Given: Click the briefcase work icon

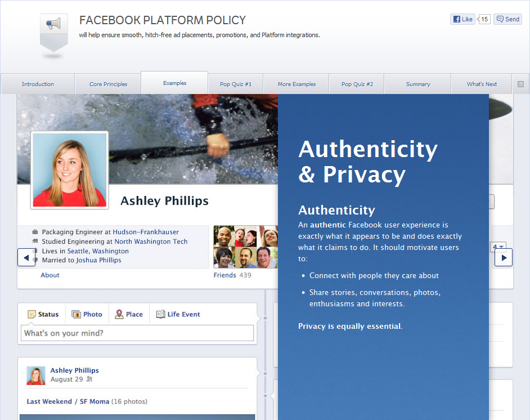Looking at the screenshot, I should click(35, 232).
